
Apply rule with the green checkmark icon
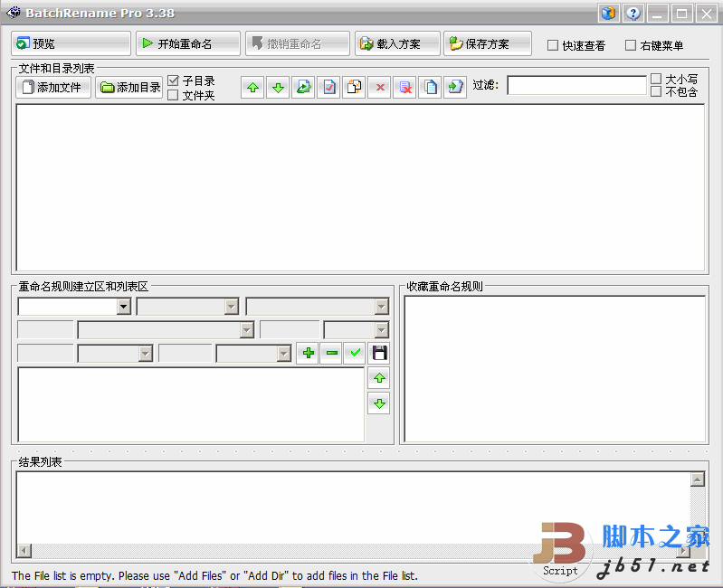point(355,353)
